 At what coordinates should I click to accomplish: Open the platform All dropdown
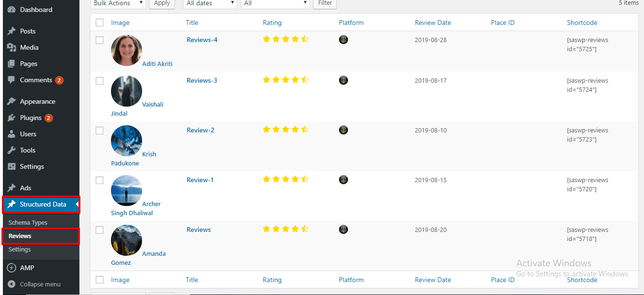[275, 3]
